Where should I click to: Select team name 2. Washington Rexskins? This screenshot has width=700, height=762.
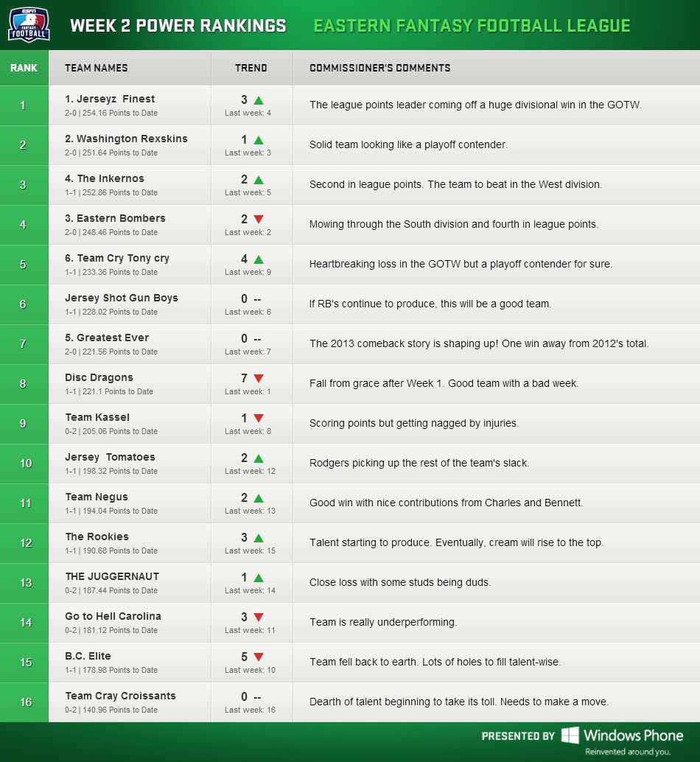click(126, 139)
